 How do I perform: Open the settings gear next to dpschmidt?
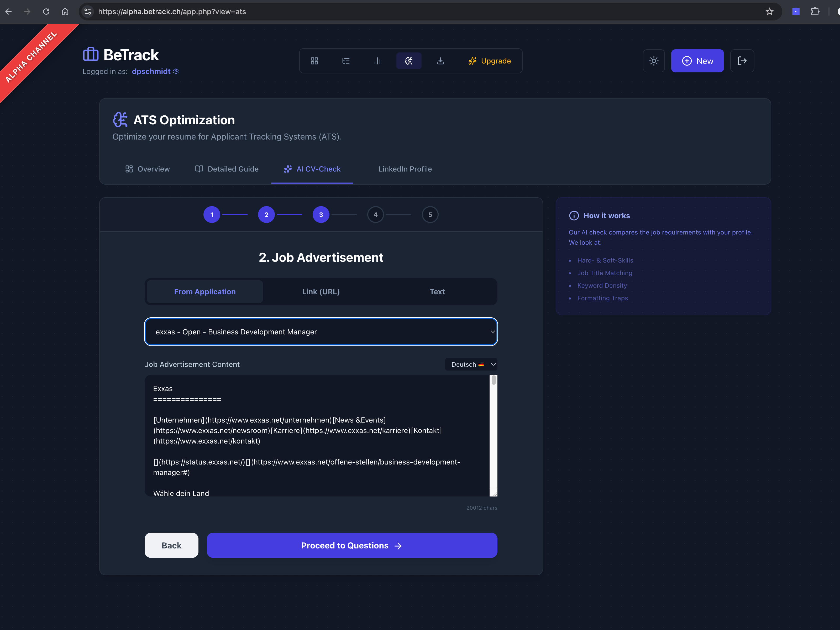coord(175,71)
